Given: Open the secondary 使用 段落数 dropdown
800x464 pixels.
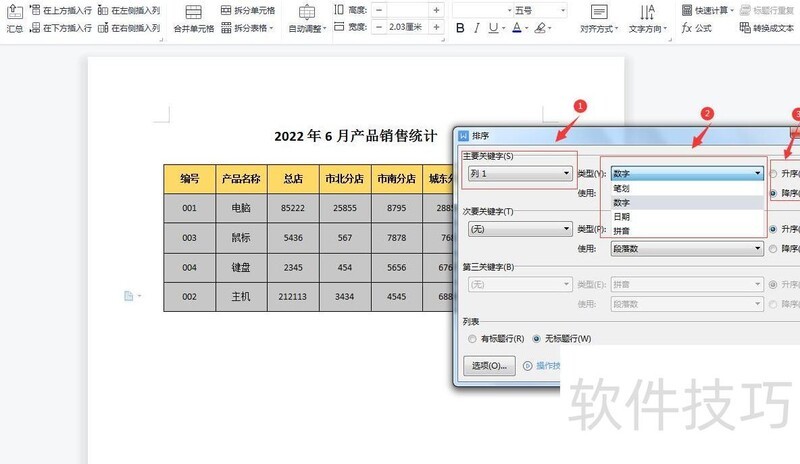Looking at the screenshot, I should point(687,249).
